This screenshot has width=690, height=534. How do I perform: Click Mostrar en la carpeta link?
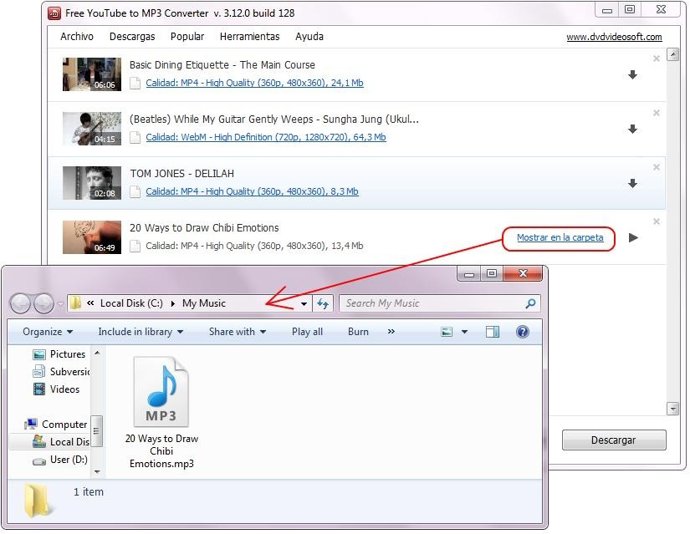coord(560,238)
